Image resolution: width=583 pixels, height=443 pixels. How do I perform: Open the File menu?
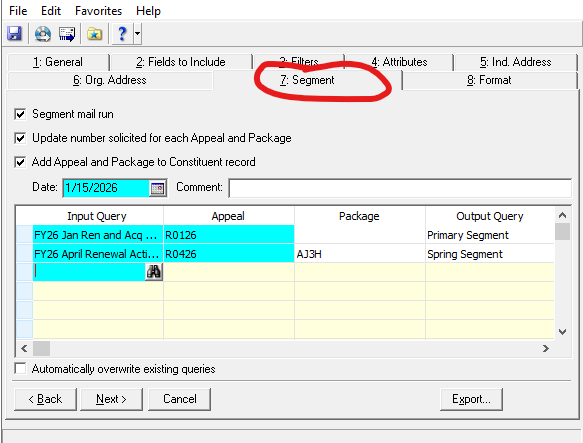tap(18, 11)
